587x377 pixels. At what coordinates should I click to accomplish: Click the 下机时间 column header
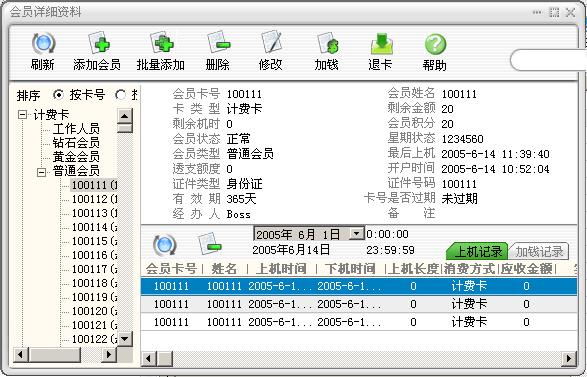point(350,268)
